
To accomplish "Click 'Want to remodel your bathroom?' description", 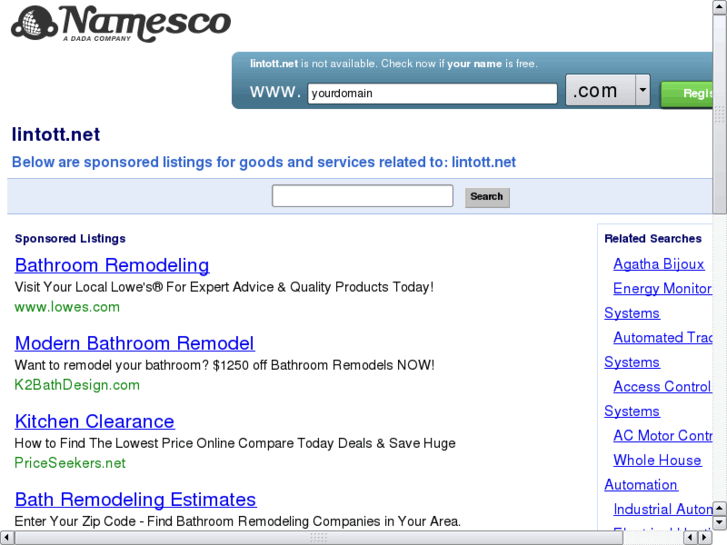I will click(x=224, y=365).
